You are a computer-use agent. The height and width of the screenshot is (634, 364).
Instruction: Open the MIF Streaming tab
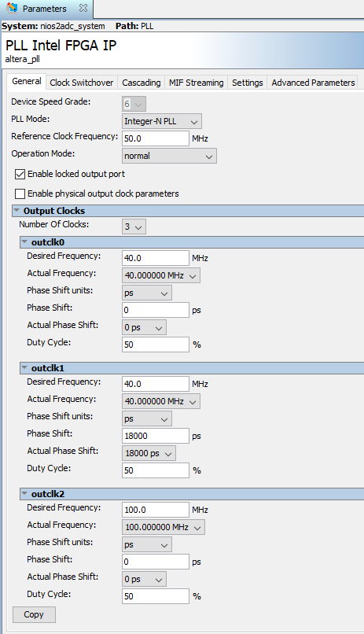point(196,83)
